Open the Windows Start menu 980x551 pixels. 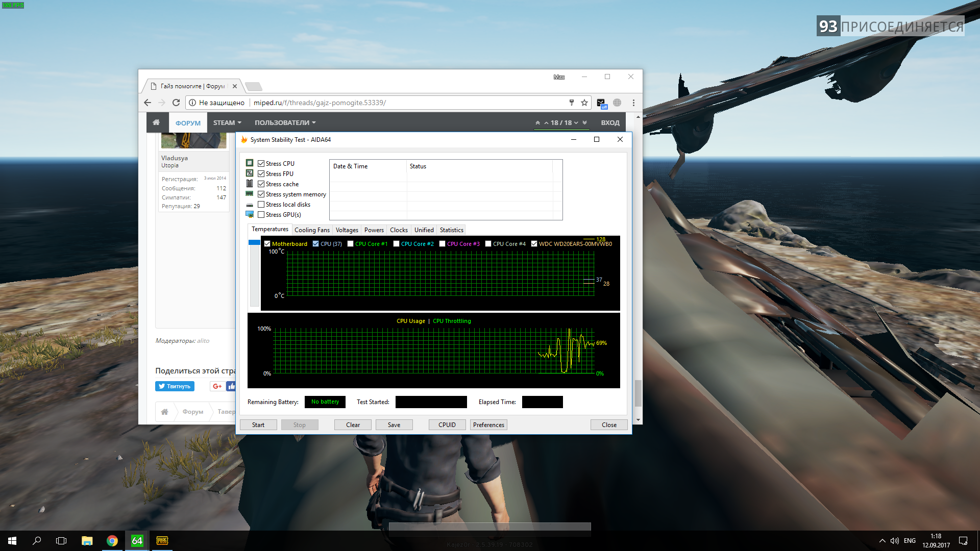coord(12,541)
